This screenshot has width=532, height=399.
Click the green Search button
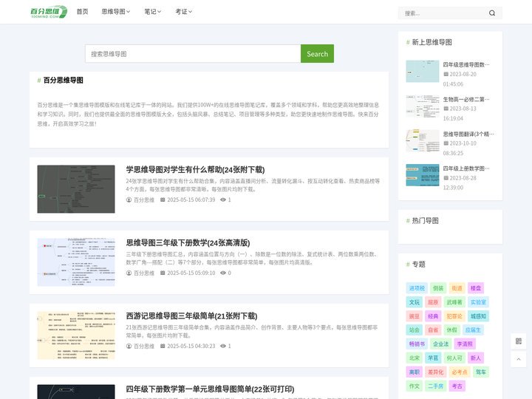click(x=317, y=54)
